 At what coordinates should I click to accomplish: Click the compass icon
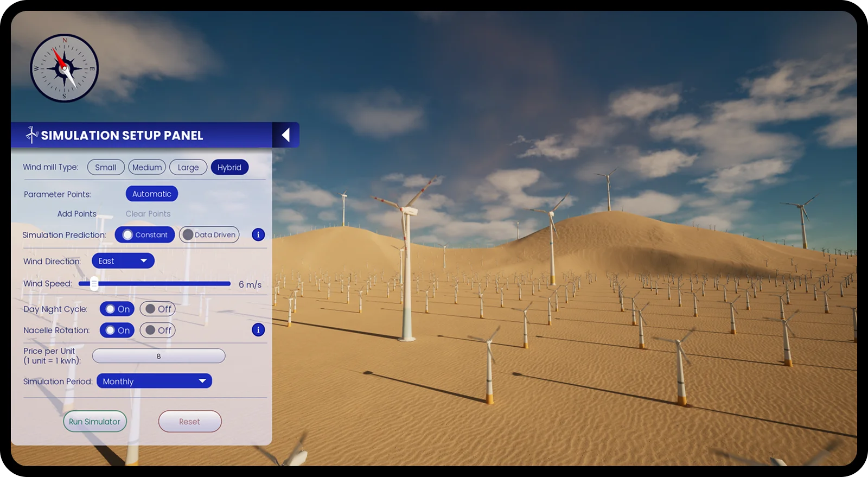(x=64, y=68)
